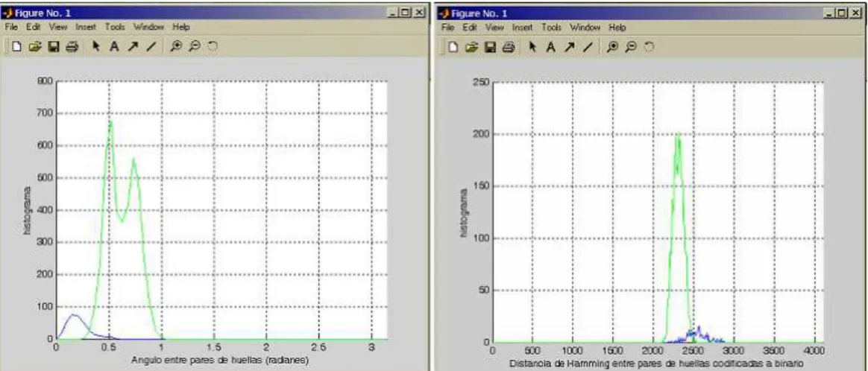Activate the Add Text tool in left window
Screen dimensions: 868x371
point(114,47)
